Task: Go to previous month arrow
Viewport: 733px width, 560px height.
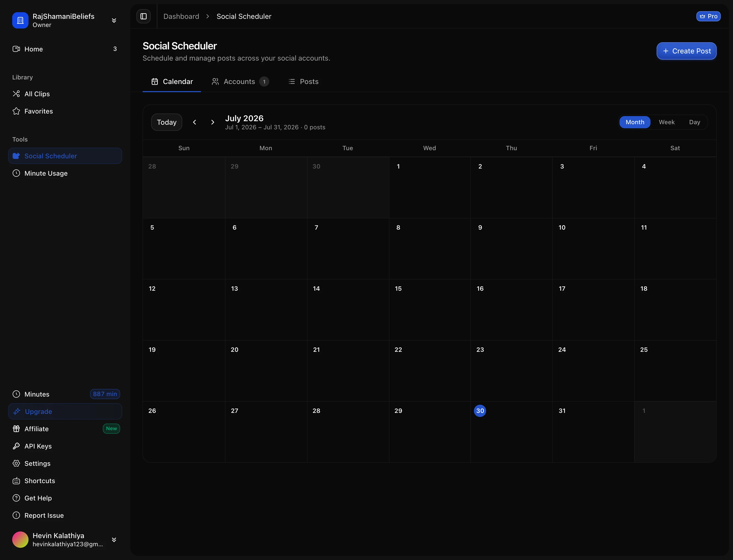Action: (x=195, y=122)
